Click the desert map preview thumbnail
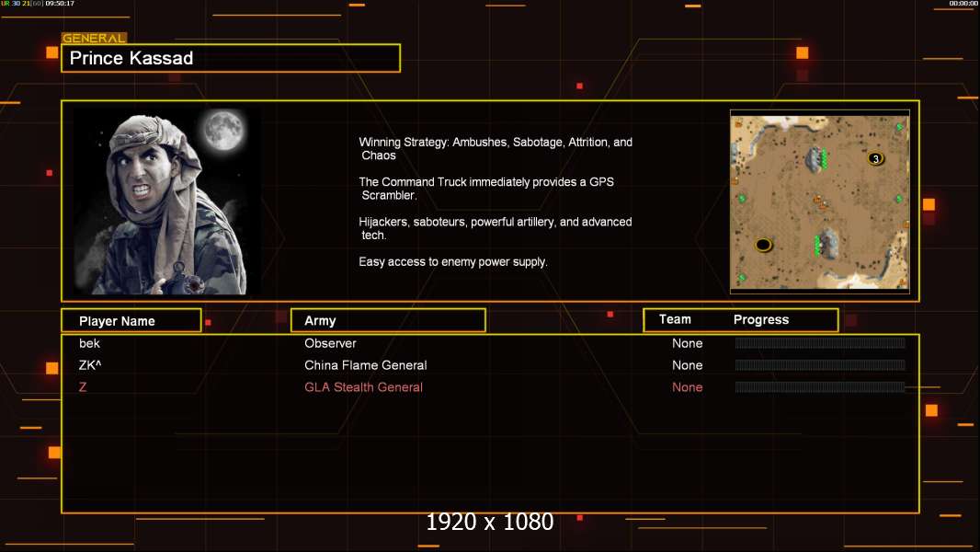The width and height of the screenshot is (980, 552). tap(819, 201)
